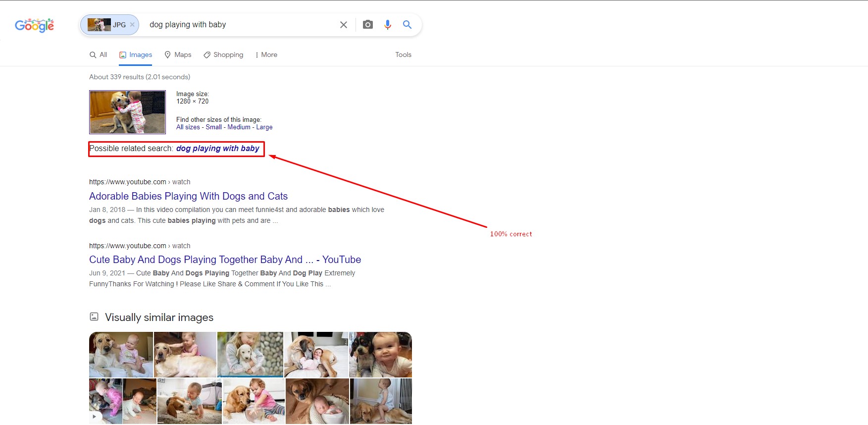Click the Visually similar images heading
This screenshot has width=868, height=425.
[x=159, y=318]
